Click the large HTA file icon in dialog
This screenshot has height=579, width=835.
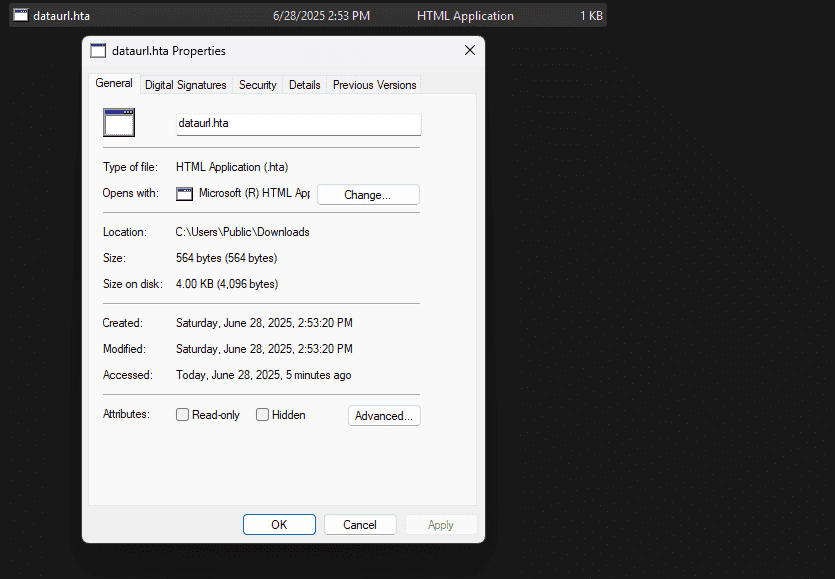tap(119, 123)
